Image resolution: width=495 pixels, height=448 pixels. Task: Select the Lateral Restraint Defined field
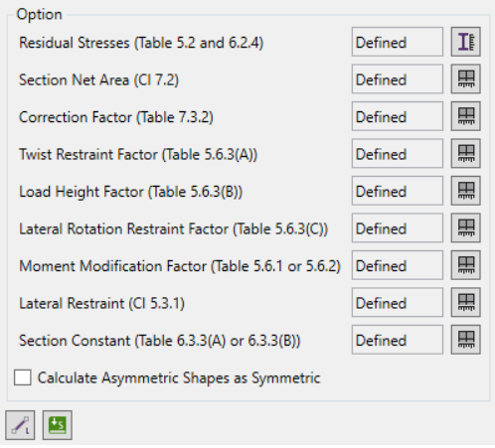pos(398,303)
